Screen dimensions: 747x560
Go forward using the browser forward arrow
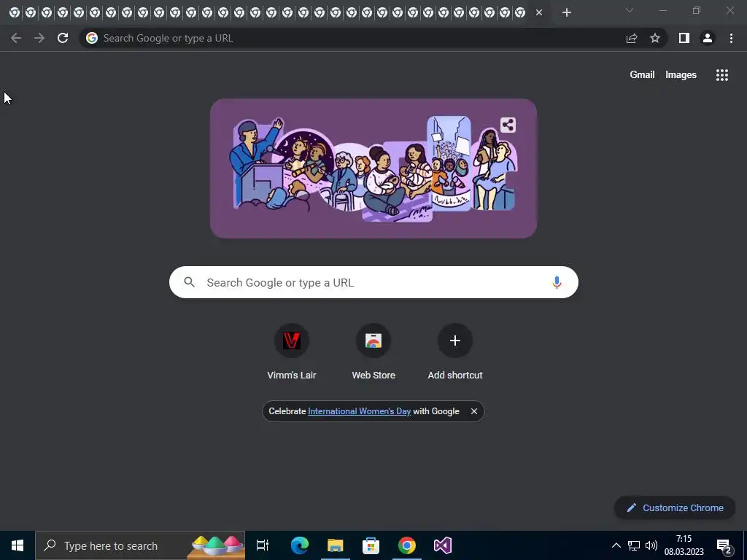tap(39, 38)
